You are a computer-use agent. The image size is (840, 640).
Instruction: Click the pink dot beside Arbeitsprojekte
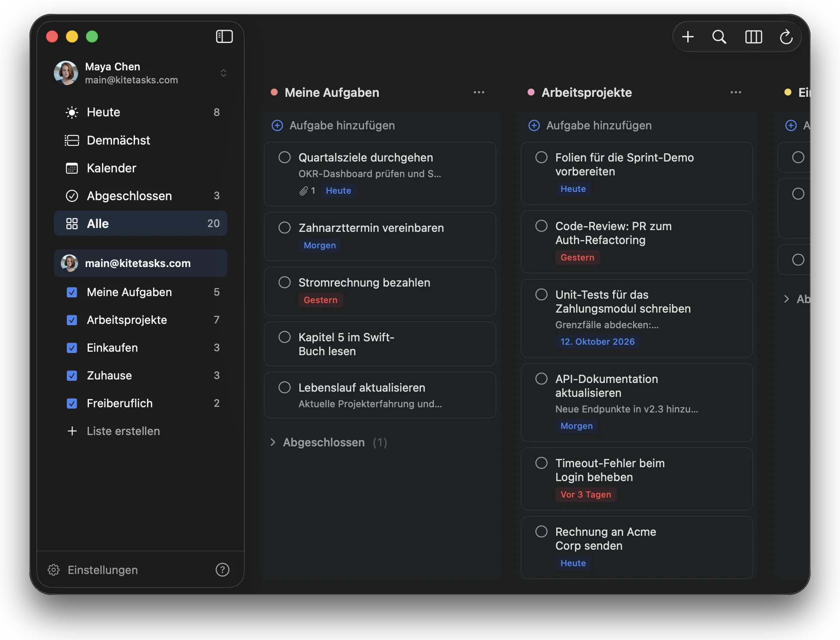[531, 92]
